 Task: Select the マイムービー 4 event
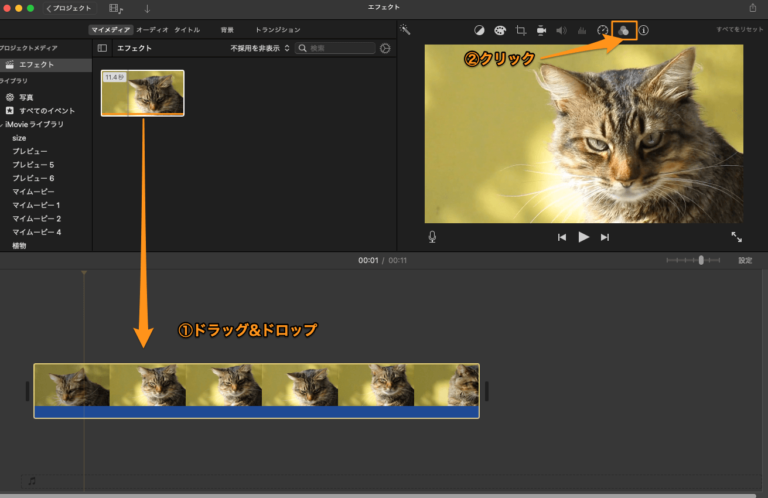(x=37, y=232)
